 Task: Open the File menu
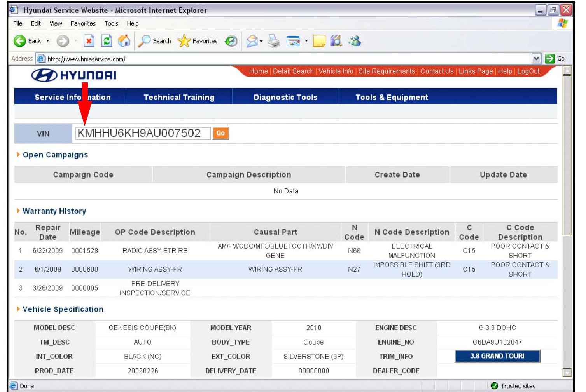pos(17,23)
